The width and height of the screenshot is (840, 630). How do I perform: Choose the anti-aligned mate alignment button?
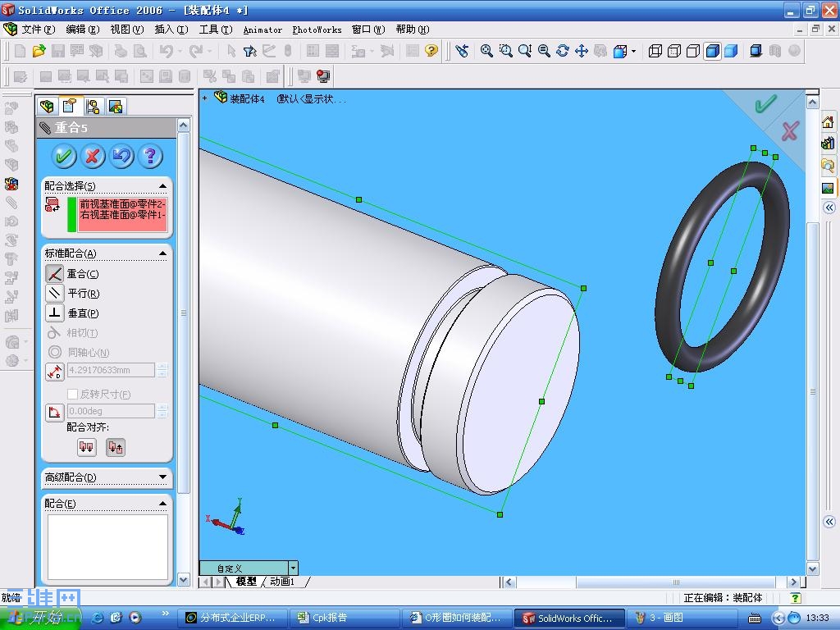pos(116,447)
